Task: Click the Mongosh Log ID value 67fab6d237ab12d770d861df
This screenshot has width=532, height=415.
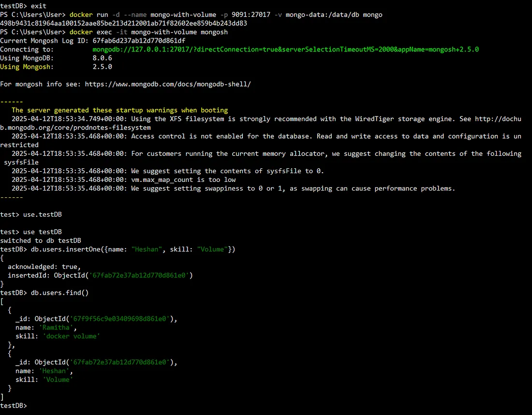Action: pos(139,41)
